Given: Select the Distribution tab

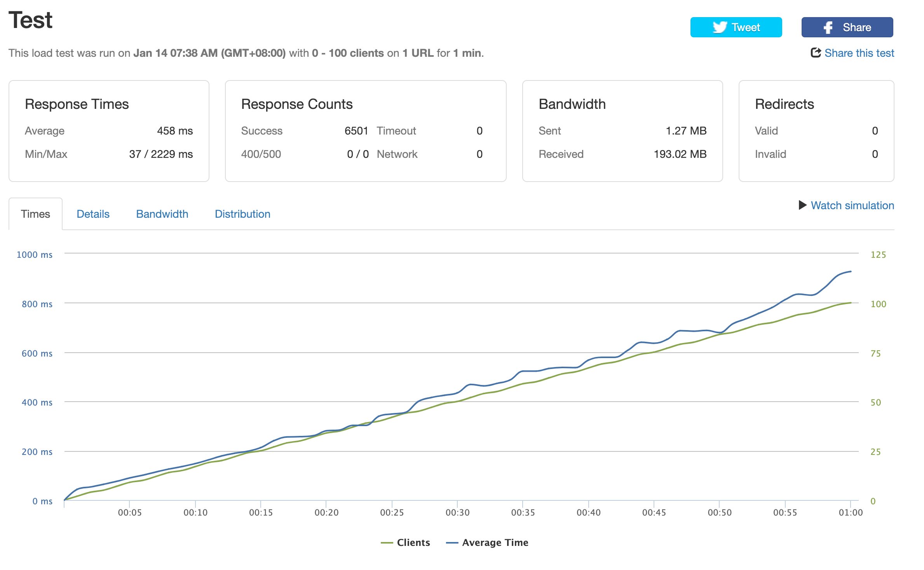Looking at the screenshot, I should 242,214.
